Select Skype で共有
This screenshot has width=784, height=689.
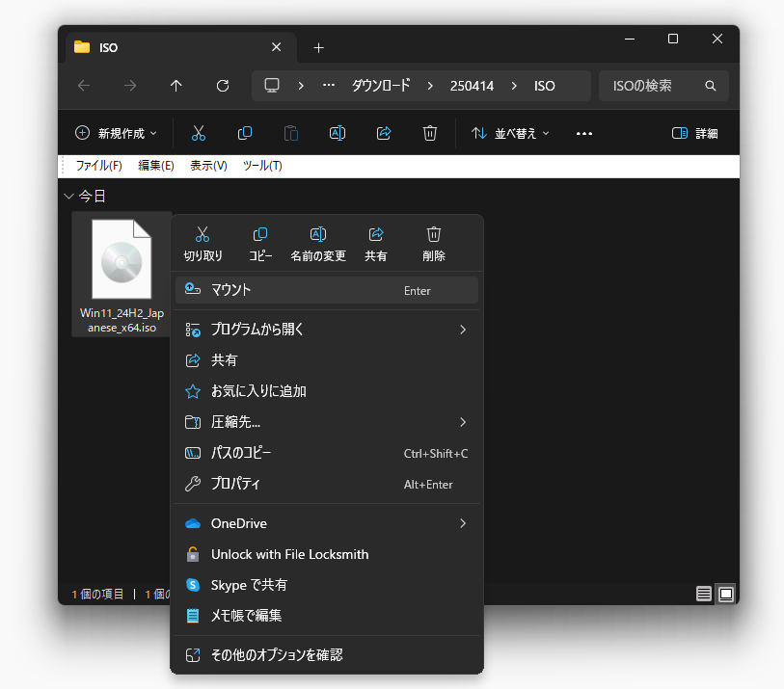pos(327,585)
